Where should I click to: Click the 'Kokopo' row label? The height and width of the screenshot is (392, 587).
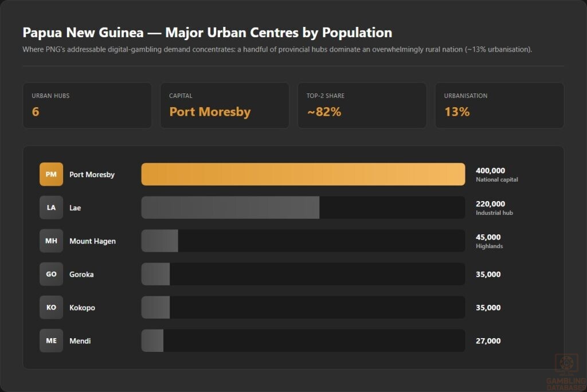click(x=82, y=308)
